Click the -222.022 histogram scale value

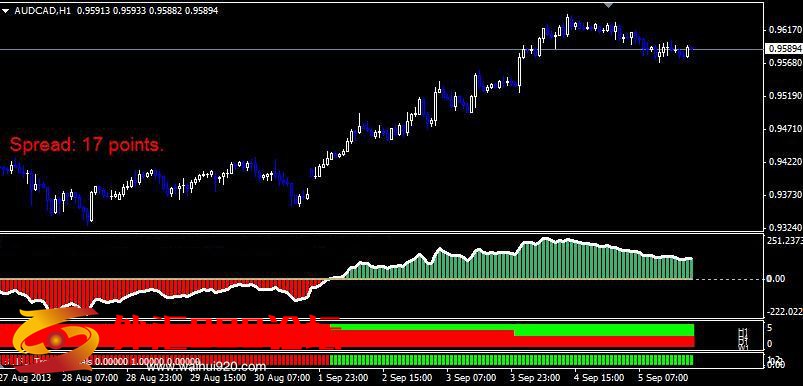pyautogui.click(x=784, y=311)
